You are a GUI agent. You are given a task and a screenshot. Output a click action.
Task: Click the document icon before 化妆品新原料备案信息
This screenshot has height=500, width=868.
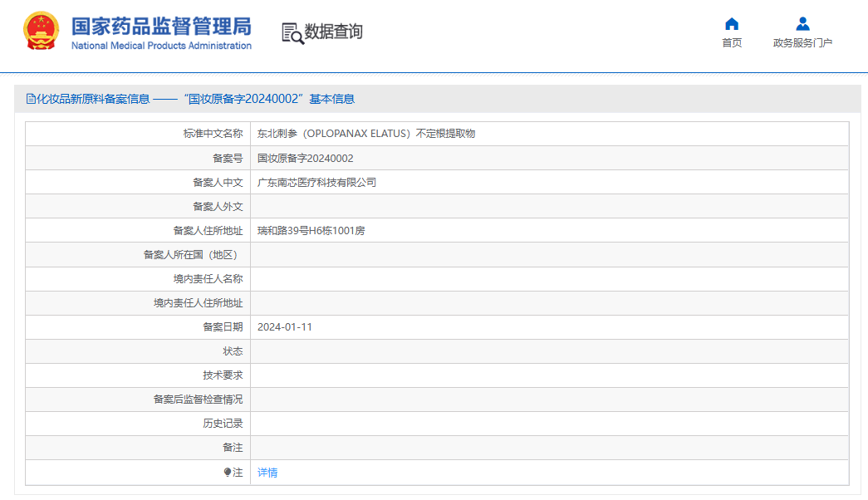[x=31, y=99]
